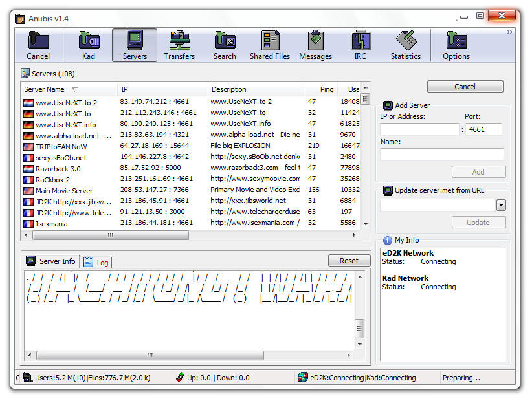The height and width of the screenshot is (403, 532).
Task: Open the Transfers view
Action: pos(179,45)
